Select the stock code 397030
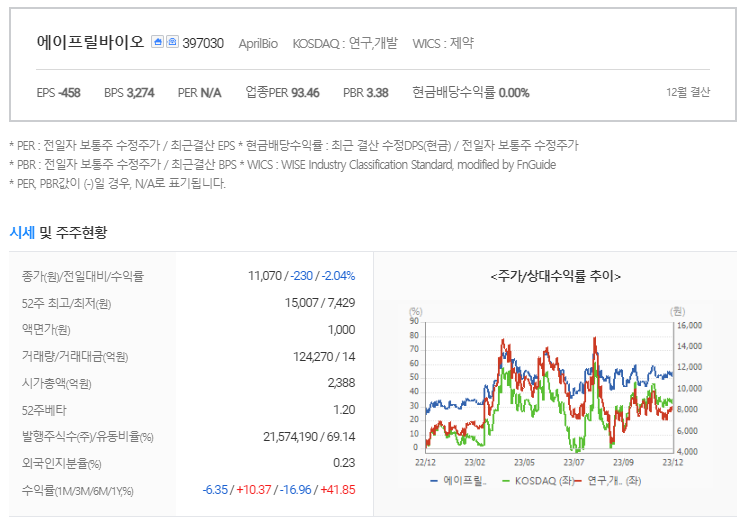 [203, 43]
